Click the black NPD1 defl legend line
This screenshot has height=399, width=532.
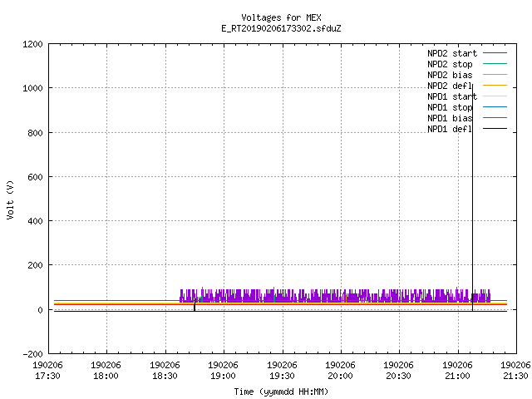pyautogui.click(x=495, y=129)
